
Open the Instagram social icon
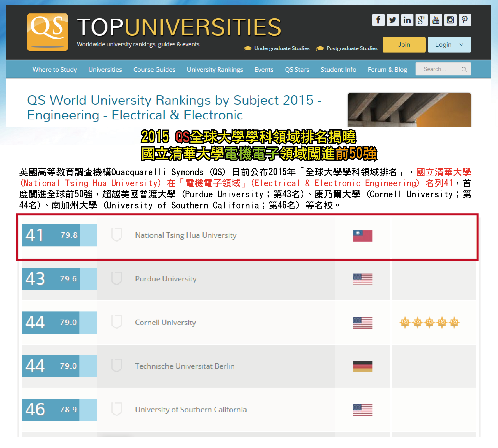click(x=450, y=20)
